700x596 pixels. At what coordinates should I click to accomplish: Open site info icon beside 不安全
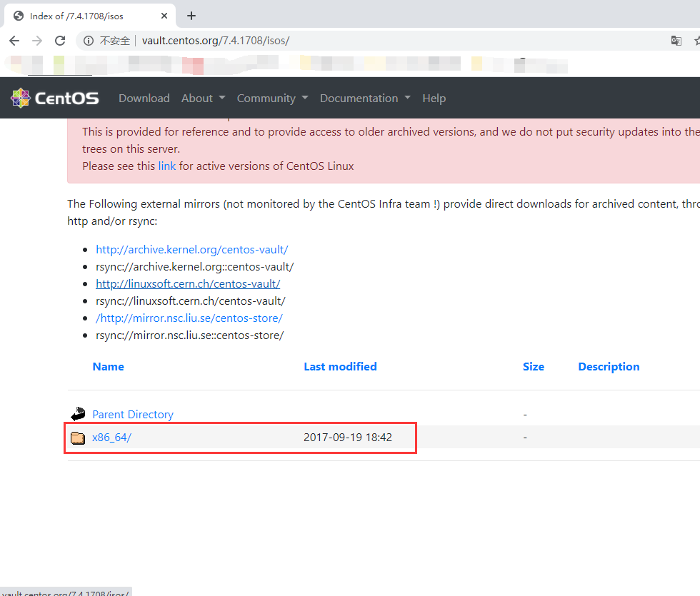89,41
